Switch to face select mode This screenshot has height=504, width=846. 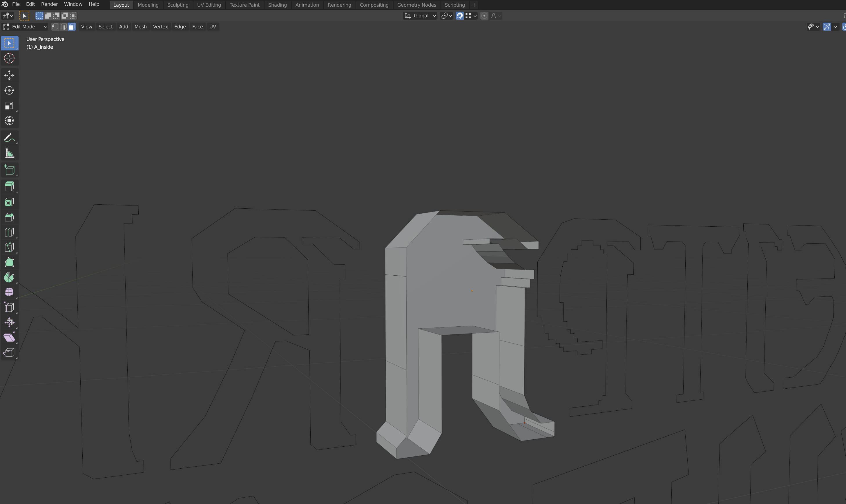pyautogui.click(x=72, y=26)
